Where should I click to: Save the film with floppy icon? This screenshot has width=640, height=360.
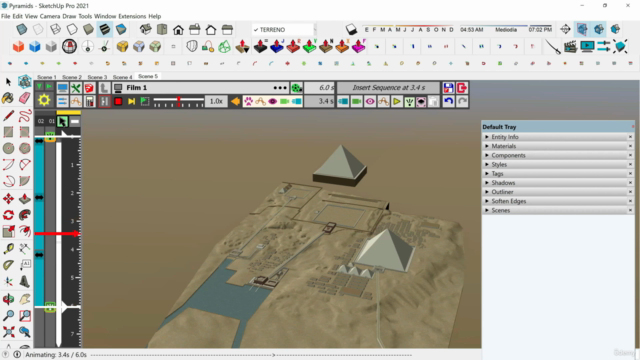(448, 88)
